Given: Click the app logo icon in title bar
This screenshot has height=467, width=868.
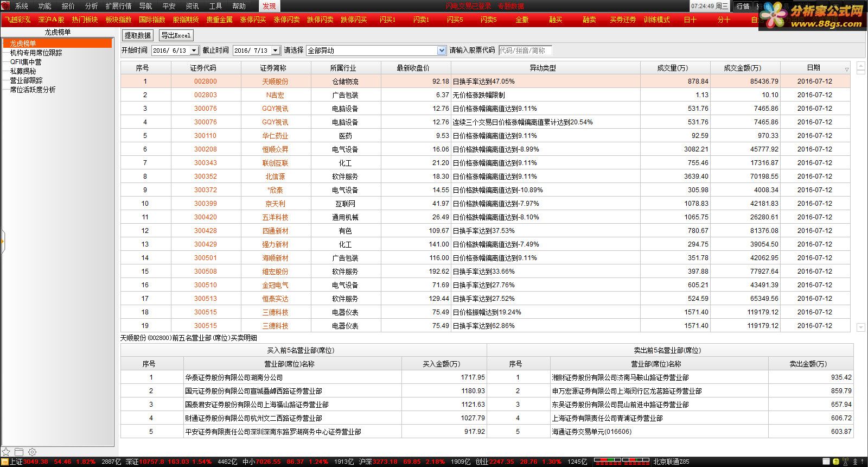Looking at the screenshot, I should pos(5,6).
